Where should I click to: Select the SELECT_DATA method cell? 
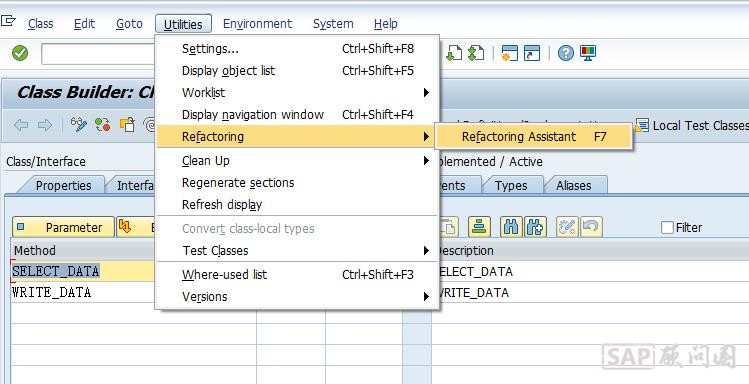pos(83,271)
